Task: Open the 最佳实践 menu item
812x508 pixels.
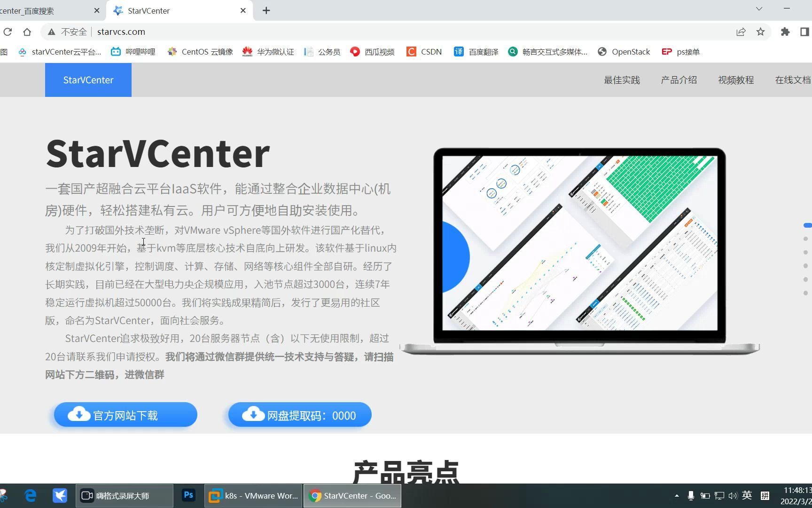Action: click(x=622, y=80)
